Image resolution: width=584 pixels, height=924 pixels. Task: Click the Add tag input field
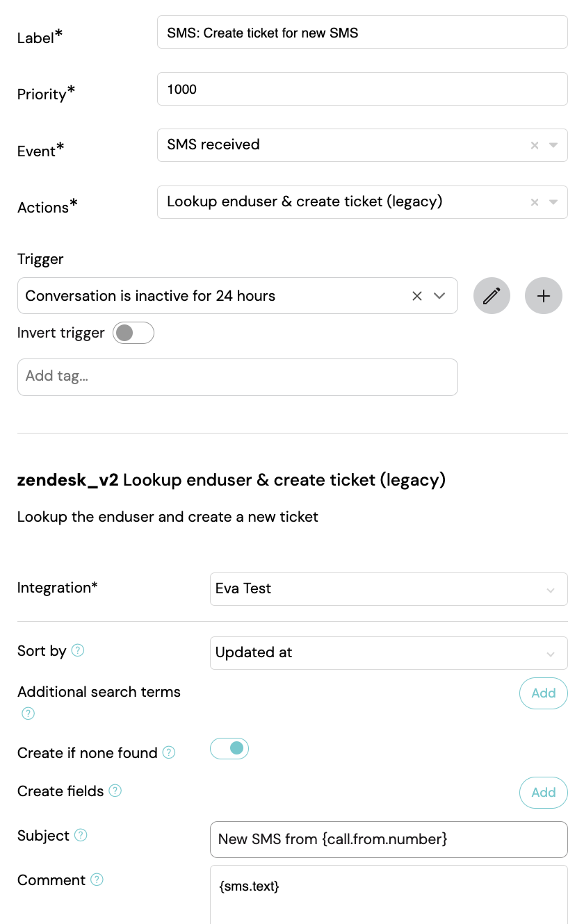(238, 377)
